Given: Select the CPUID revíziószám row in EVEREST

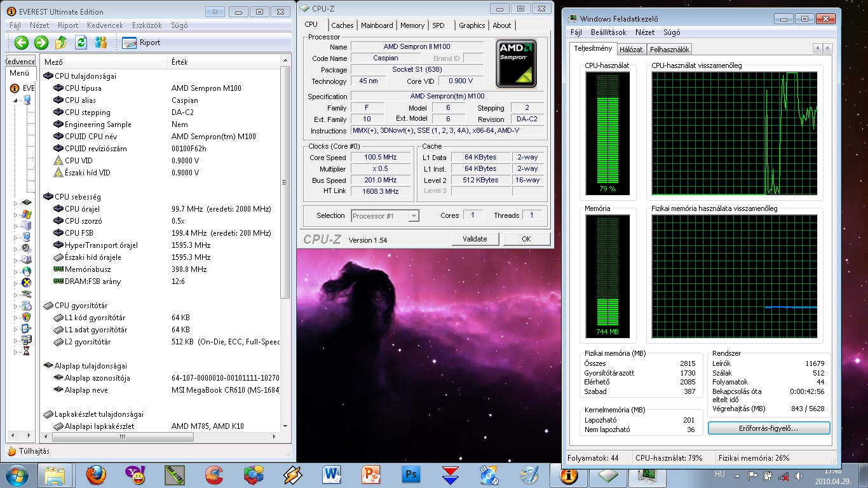Looking at the screenshot, I should [160, 148].
